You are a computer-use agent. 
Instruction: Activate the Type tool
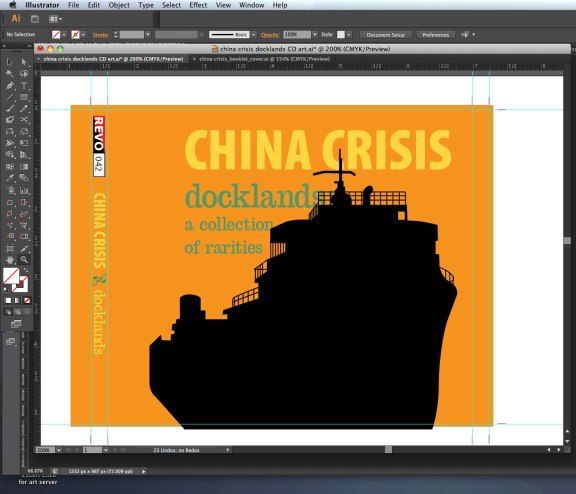click(24, 86)
